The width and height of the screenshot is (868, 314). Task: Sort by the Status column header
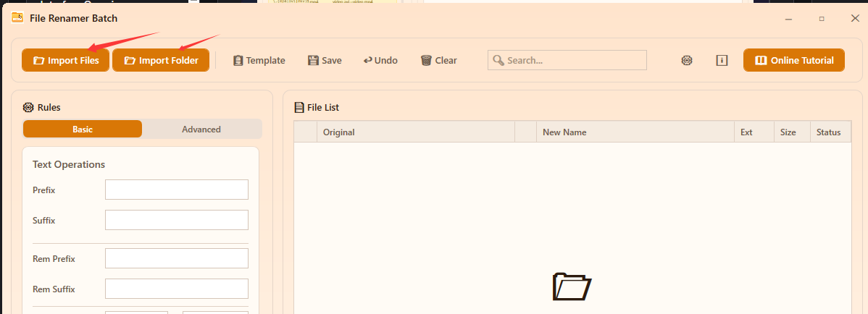pos(830,132)
